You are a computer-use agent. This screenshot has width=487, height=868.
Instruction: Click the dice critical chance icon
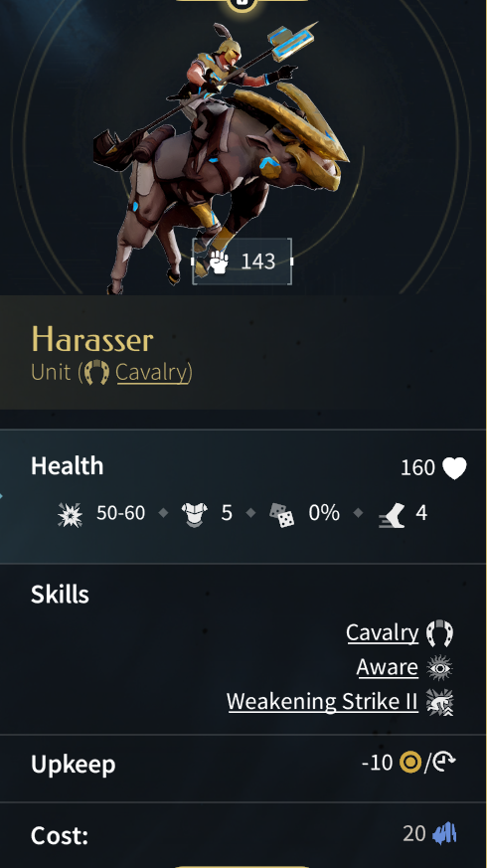pyautogui.click(x=281, y=514)
